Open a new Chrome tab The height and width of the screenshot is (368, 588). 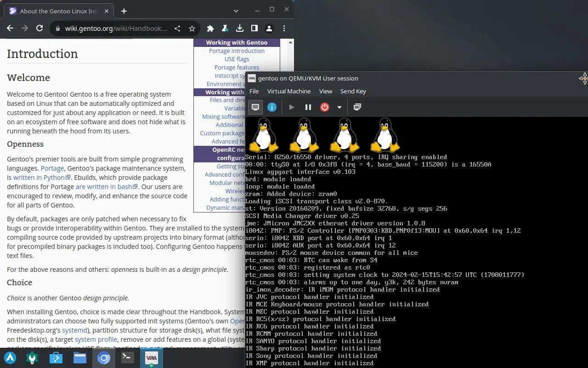click(124, 11)
